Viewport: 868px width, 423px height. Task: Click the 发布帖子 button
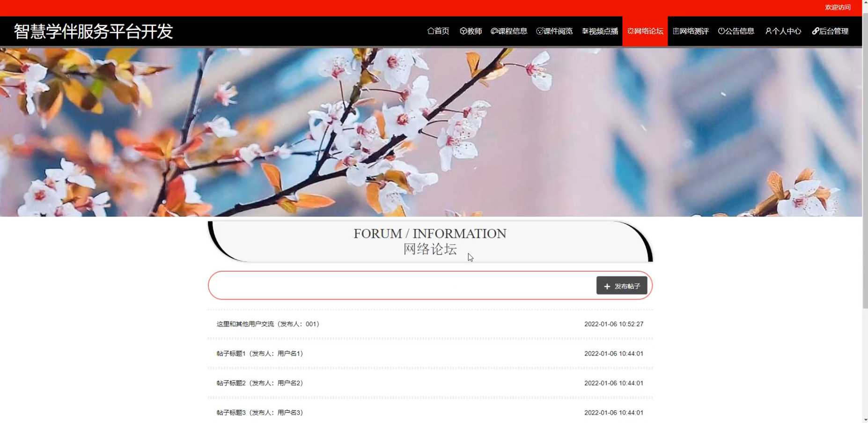[x=622, y=285]
